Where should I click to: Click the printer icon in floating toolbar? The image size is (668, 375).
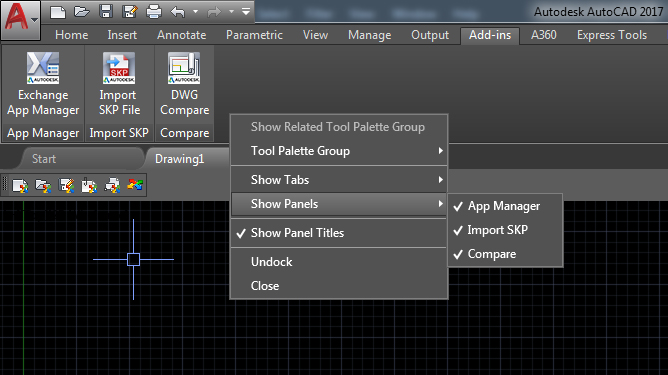pyautogui.click(x=112, y=186)
